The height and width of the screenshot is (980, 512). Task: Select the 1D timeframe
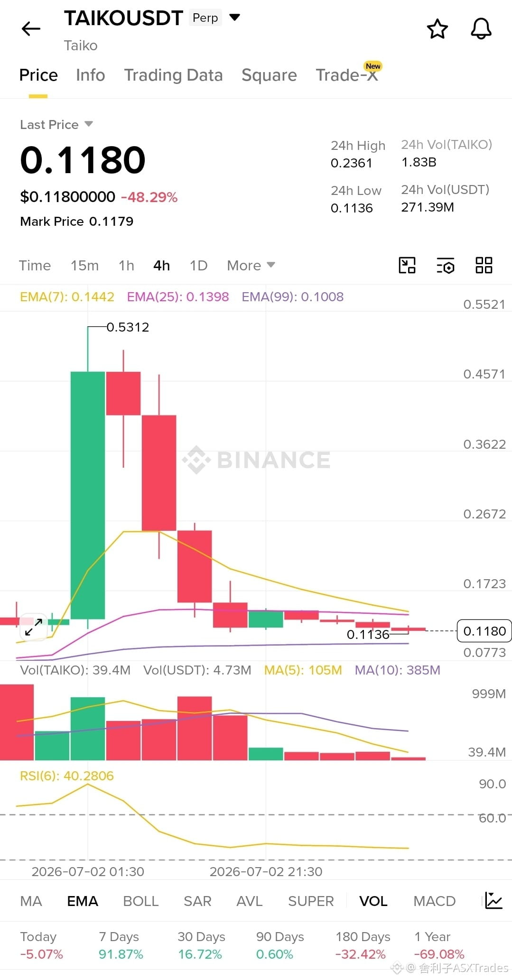[198, 265]
